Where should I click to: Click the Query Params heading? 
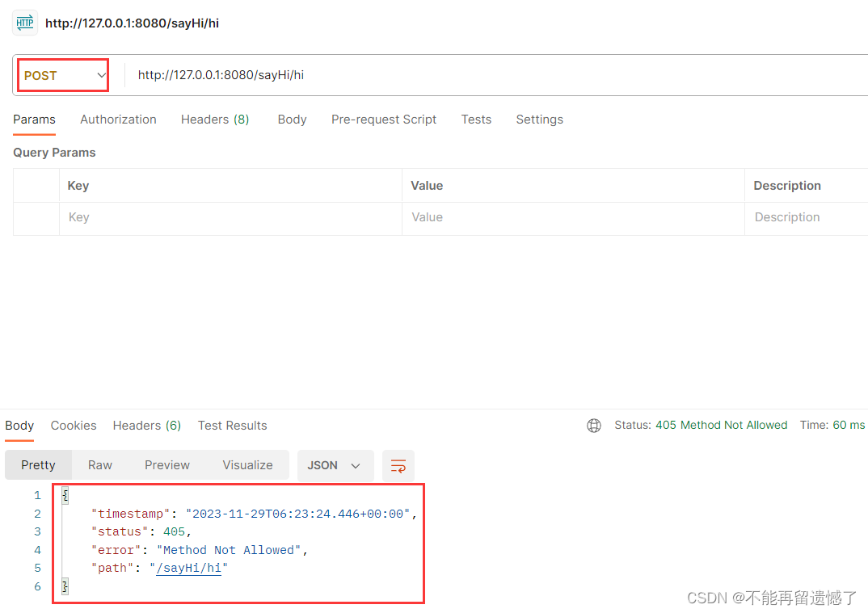click(54, 153)
